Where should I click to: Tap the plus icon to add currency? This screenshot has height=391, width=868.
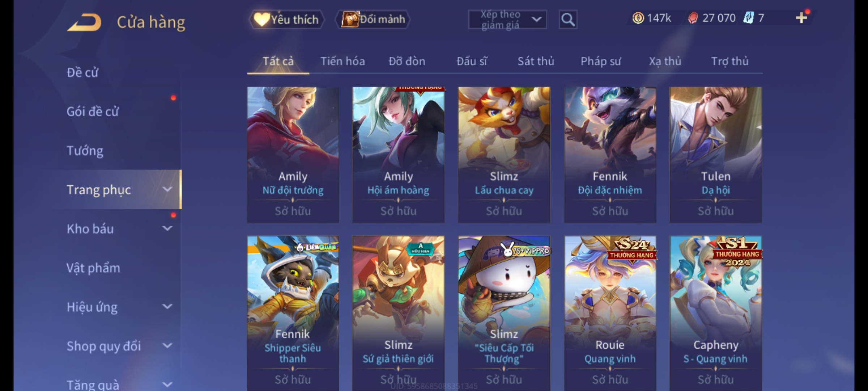tap(801, 18)
